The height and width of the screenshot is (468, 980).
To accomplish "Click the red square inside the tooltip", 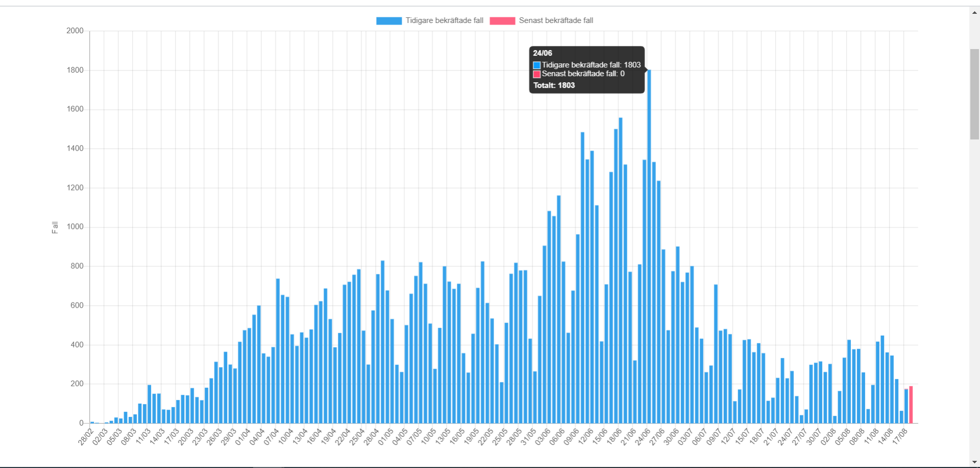I will pyautogui.click(x=537, y=74).
